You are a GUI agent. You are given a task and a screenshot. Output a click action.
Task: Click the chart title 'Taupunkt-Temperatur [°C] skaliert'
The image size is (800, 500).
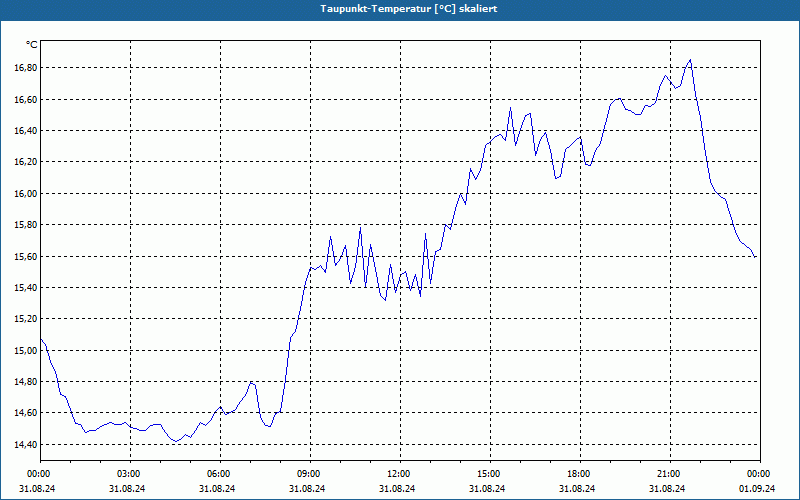[x=409, y=9]
